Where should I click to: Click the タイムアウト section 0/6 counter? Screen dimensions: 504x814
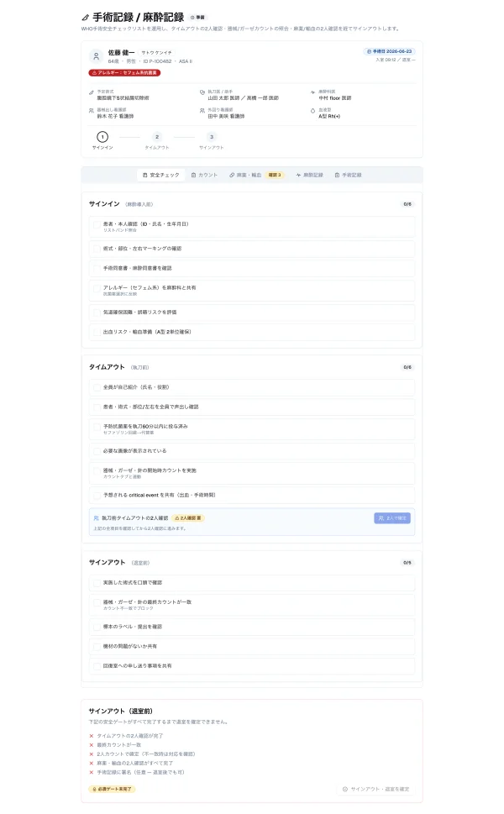[407, 368]
